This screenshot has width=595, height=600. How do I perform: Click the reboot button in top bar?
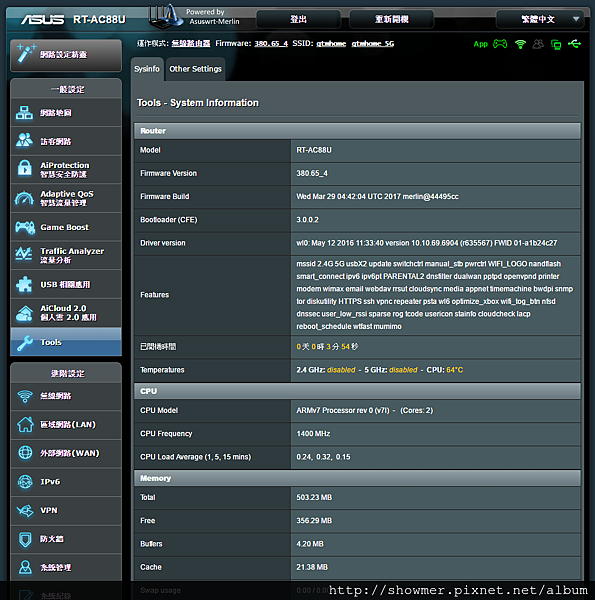pyautogui.click(x=392, y=19)
